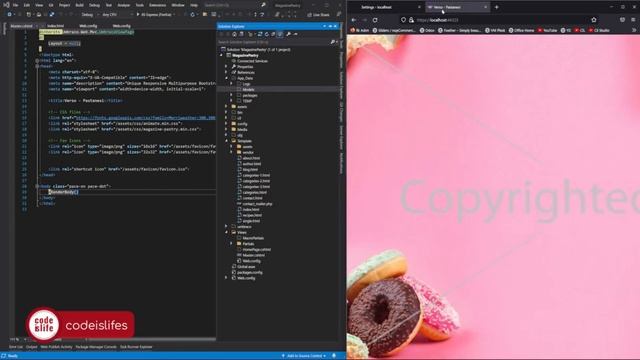The image size is (640, 360).
Task: Click the browser back arrow
Action: coord(354,20)
